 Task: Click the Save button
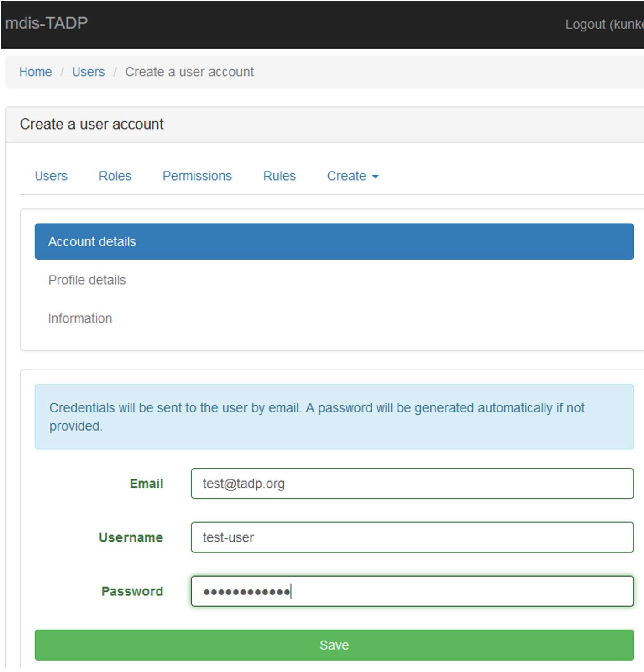point(334,645)
